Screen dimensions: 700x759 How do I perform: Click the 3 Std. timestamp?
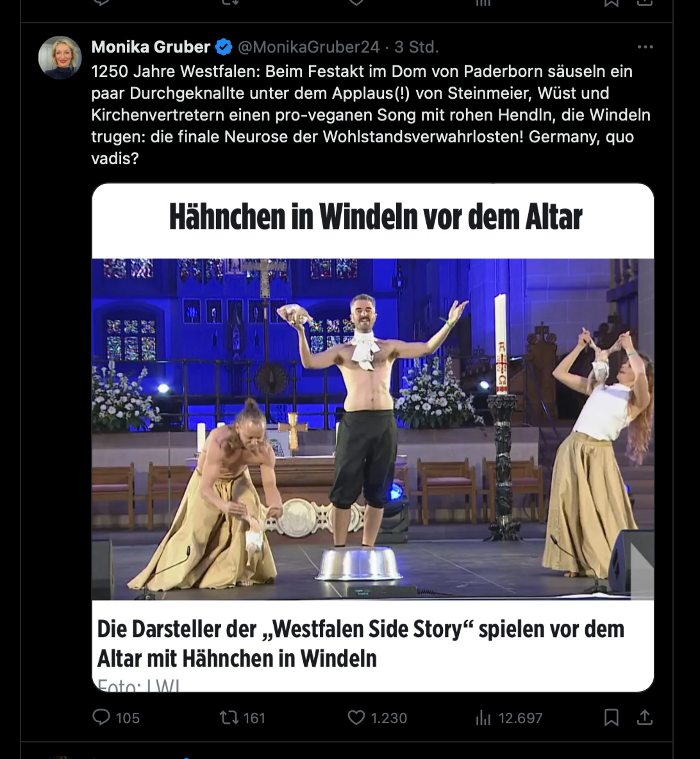[416, 47]
